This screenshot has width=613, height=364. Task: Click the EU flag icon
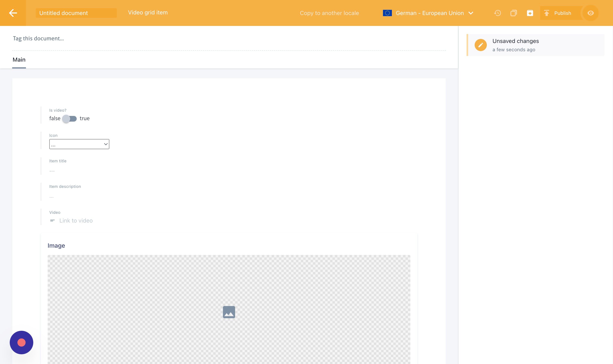tap(387, 13)
